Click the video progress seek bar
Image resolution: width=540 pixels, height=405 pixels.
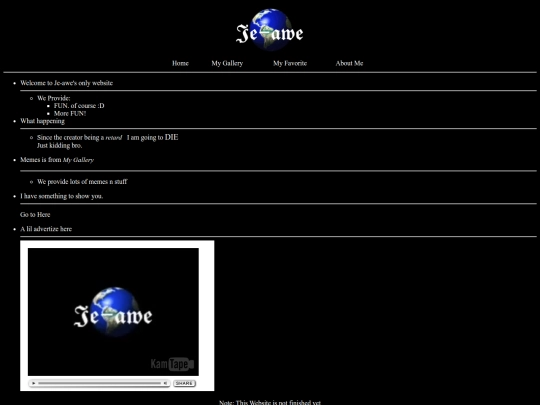[x=99, y=383]
